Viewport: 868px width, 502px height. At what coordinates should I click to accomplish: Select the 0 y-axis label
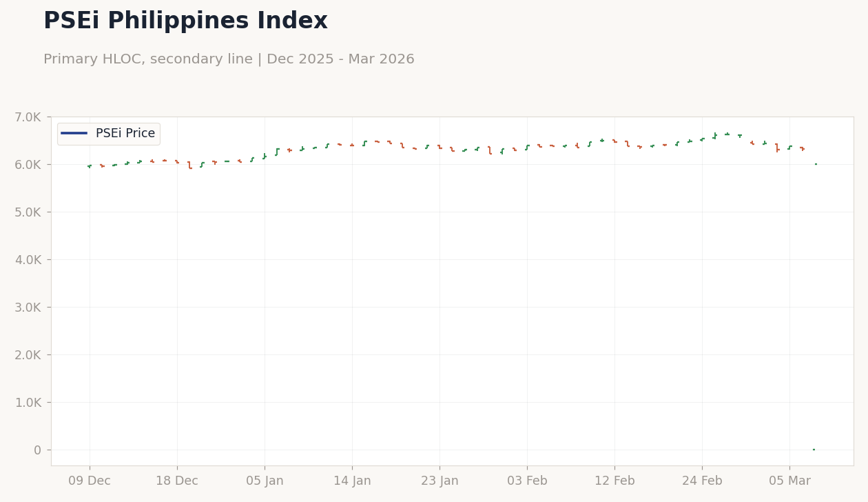pos(38,450)
